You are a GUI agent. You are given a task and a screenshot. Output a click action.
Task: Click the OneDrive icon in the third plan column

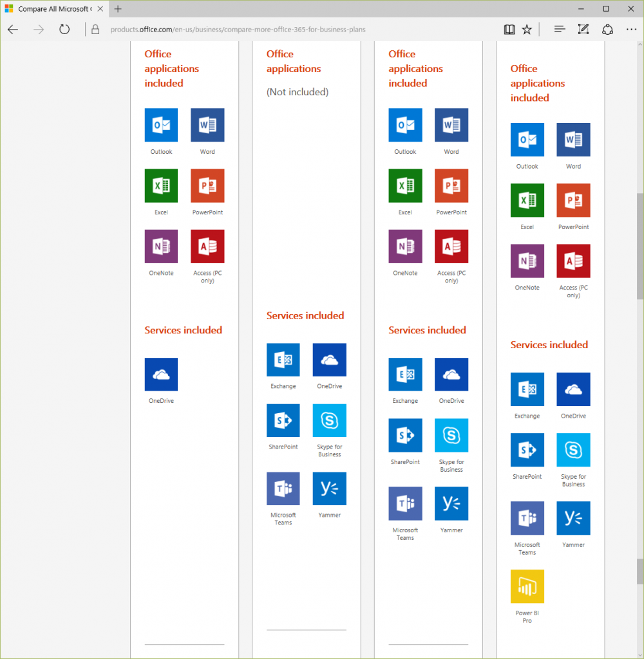(451, 375)
